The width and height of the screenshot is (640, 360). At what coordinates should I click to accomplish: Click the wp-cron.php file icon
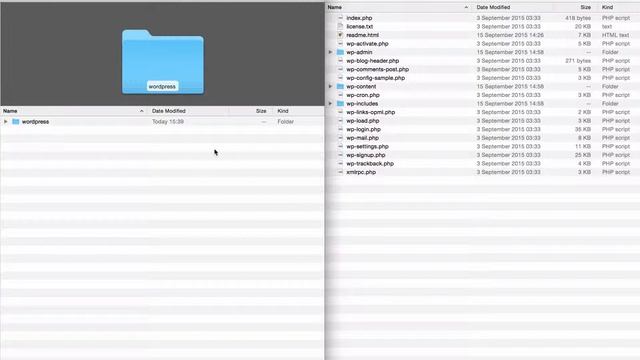pos(340,95)
